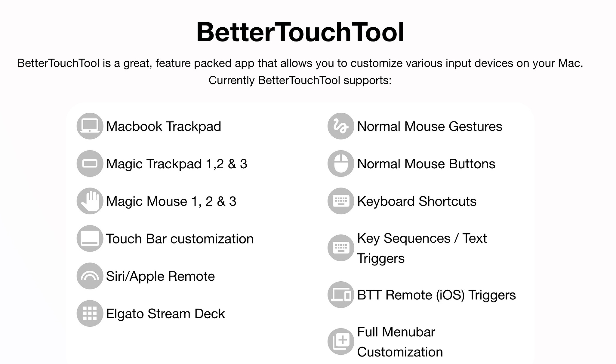Click the Macbook Trackpad icon
Viewport: 616px width, 364px height.
point(90,126)
